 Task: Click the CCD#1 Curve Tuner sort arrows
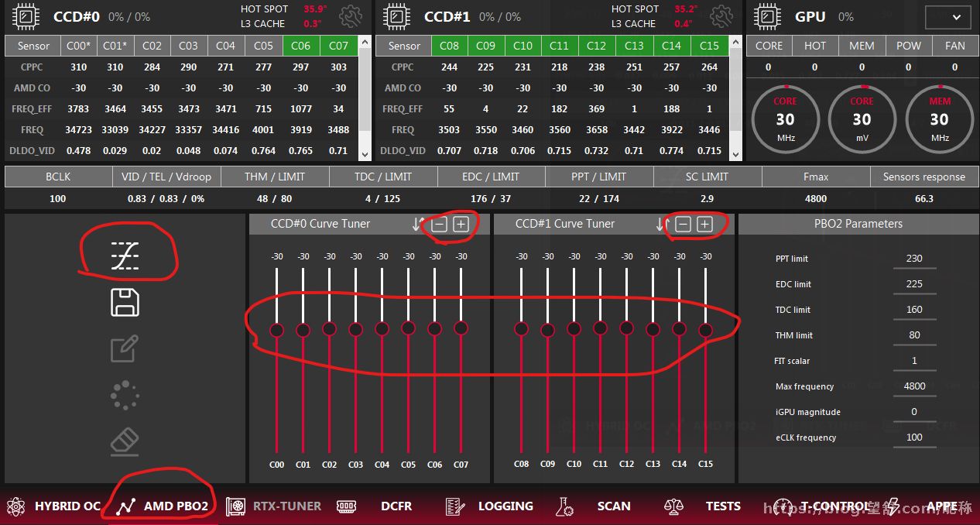(x=662, y=225)
